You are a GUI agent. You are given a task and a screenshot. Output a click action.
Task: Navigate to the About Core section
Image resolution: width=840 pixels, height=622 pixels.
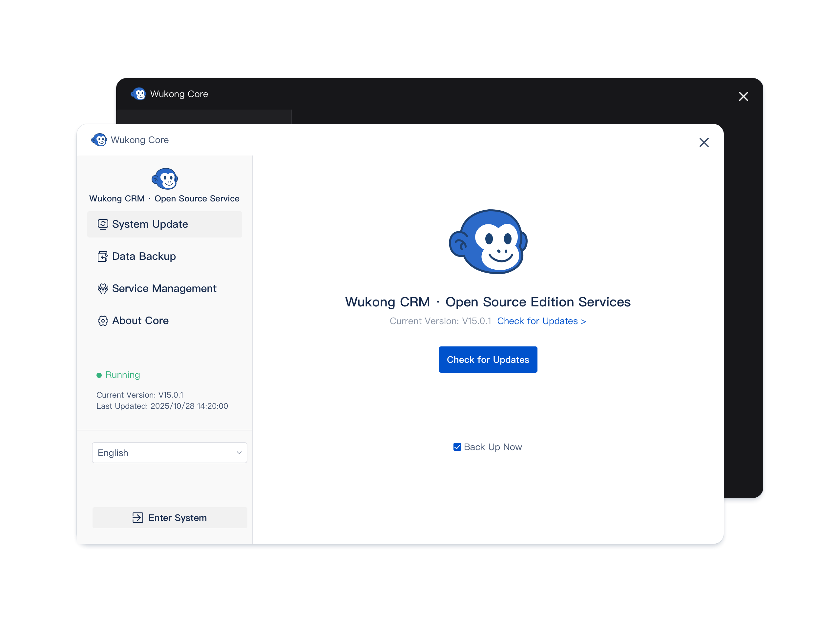(x=140, y=321)
